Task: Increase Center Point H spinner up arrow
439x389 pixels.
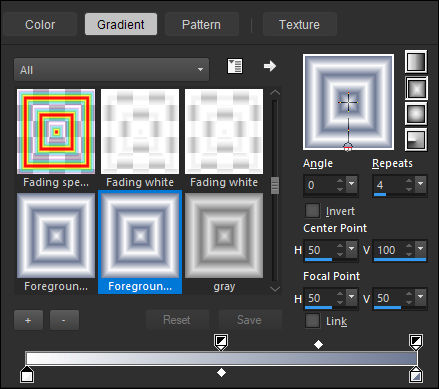Action: click(x=340, y=246)
